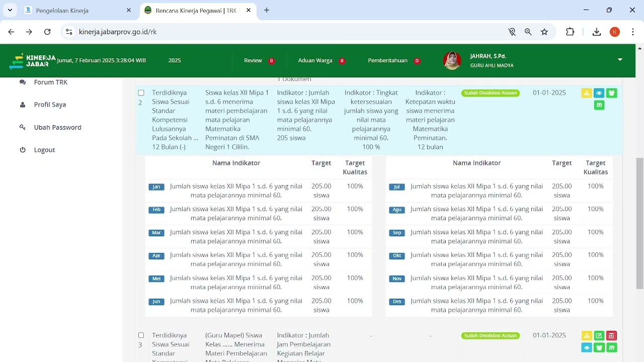The image size is (644, 362).
Task: Go forward in browser history
Action: (29, 32)
